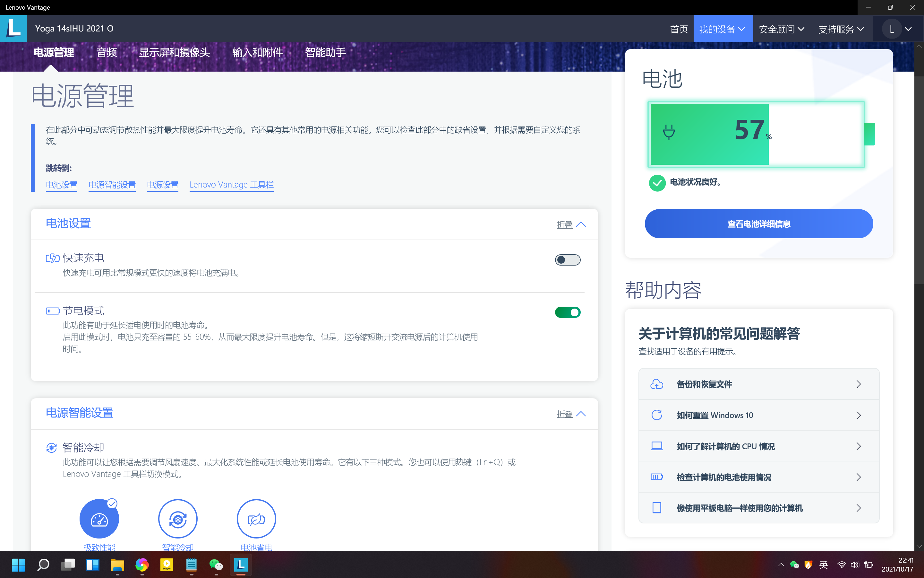Open WeChat from taskbar
This screenshot has height=578, width=924.
point(216,565)
